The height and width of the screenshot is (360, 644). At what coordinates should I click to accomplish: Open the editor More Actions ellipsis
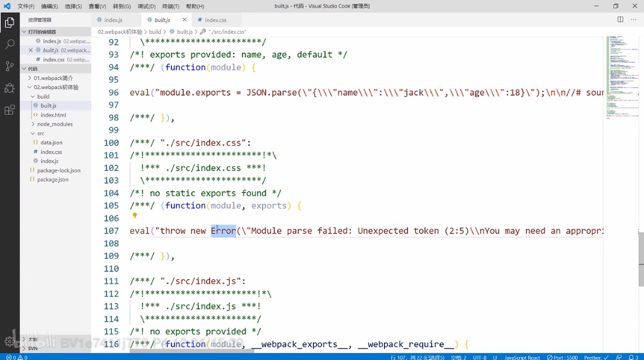coord(634,19)
